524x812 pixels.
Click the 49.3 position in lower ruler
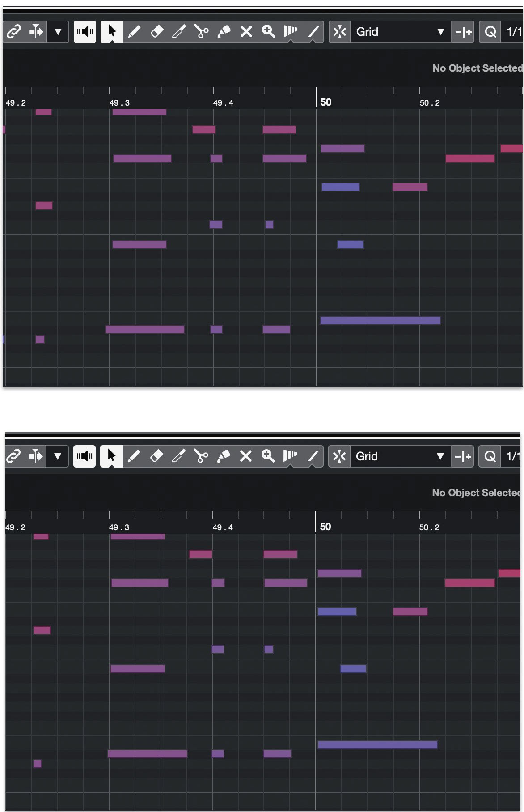coord(119,527)
